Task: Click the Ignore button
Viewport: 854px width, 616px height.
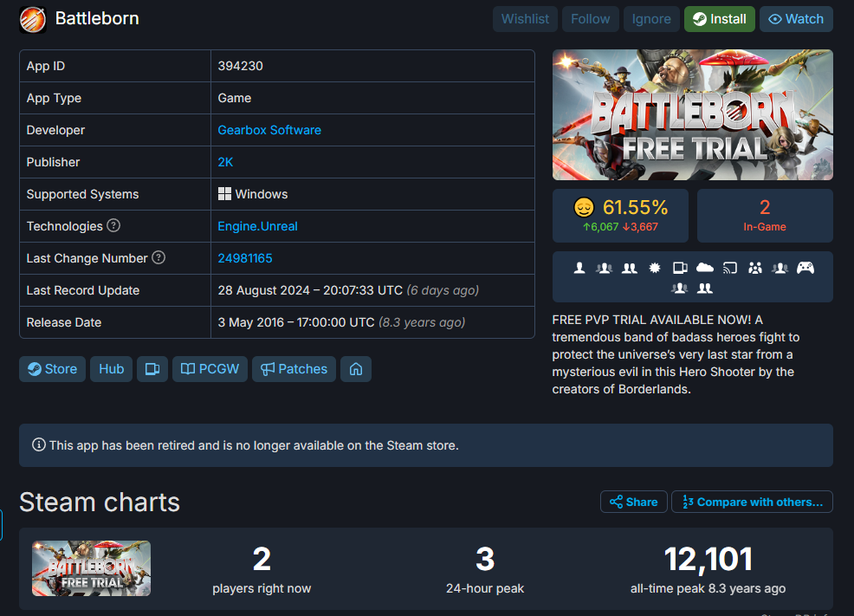Action: click(x=651, y=19)
